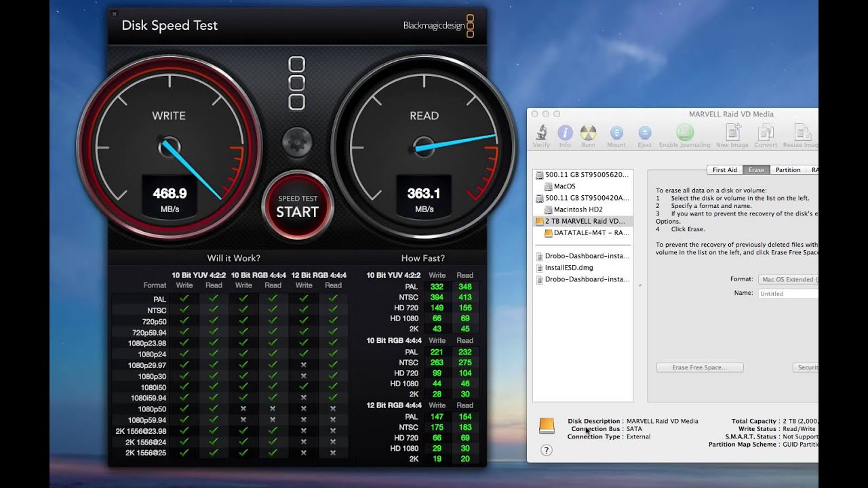Screen dimensions: 868x488
Task: Select InstallESD.dmg in sidebar
Action: click(x=583, y=268)
